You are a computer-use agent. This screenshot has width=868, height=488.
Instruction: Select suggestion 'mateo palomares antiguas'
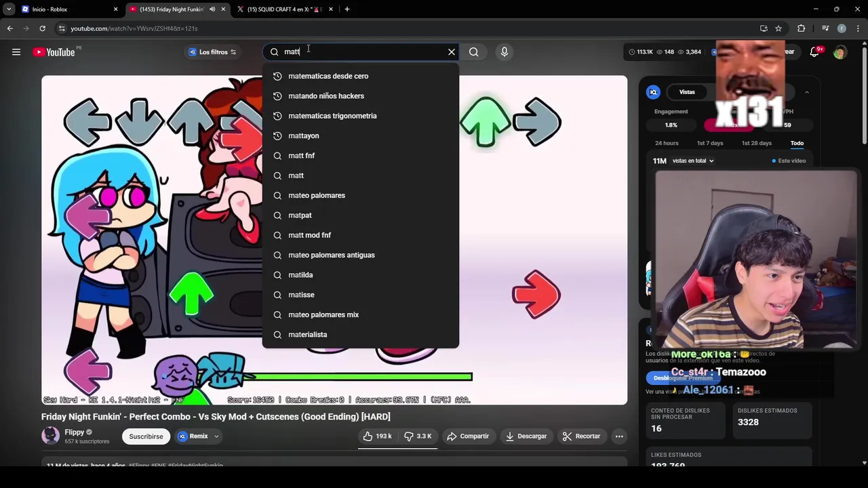[x=361, y=255]
